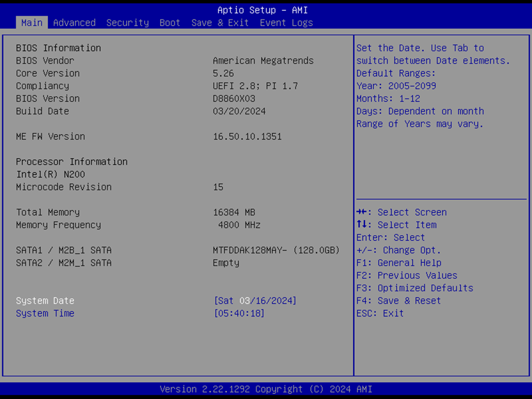This screenshot has height=399, width=532.
Task: Select the Boot tab
Action: [x=170, y=23]
